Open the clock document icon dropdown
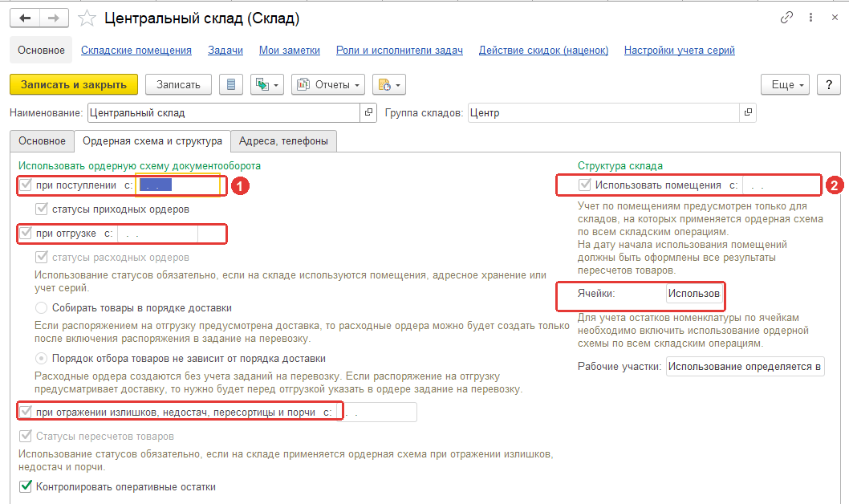 389,84
